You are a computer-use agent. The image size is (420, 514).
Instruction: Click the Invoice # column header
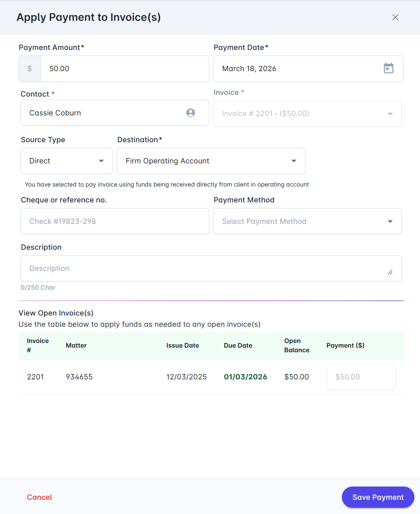38,345
